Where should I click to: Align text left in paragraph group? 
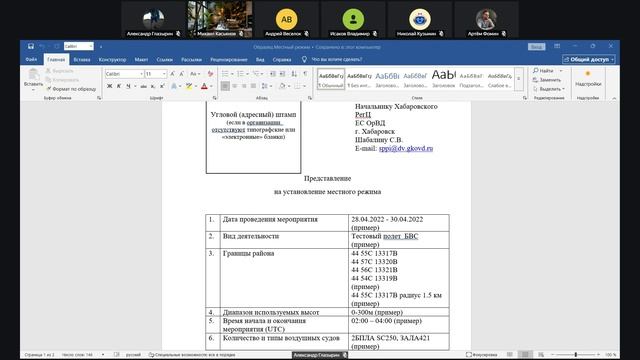(225, 86)
